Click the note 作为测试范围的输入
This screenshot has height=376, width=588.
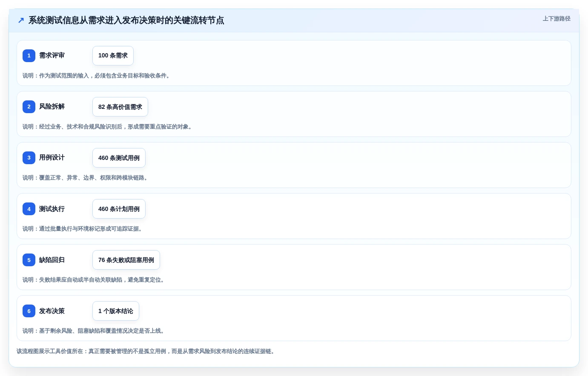97,76
